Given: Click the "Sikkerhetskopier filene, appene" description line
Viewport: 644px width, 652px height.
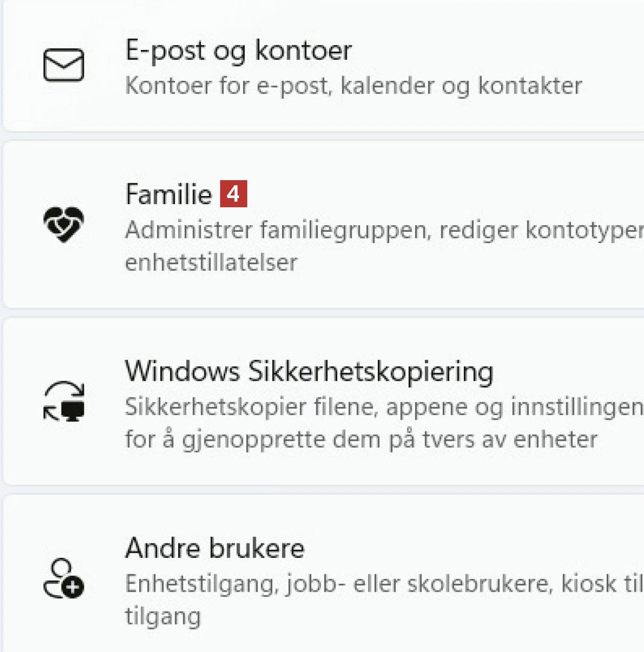Looking at the screenshot, I should click(x=384, y=407).
